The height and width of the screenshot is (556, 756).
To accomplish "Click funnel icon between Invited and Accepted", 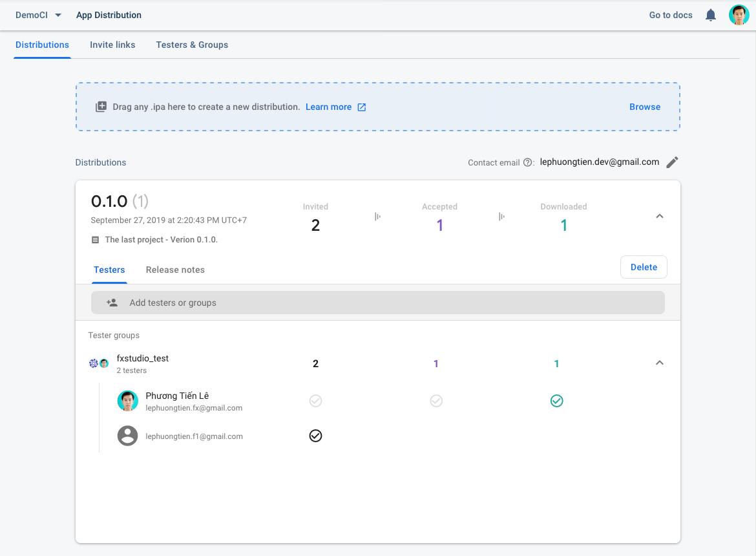I will coord(377,217).
